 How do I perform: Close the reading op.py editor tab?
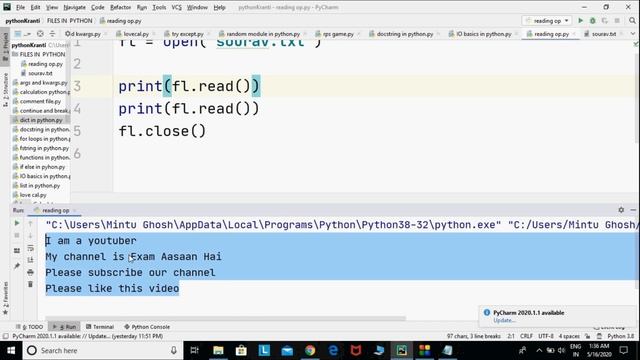(x=573, y=34)
